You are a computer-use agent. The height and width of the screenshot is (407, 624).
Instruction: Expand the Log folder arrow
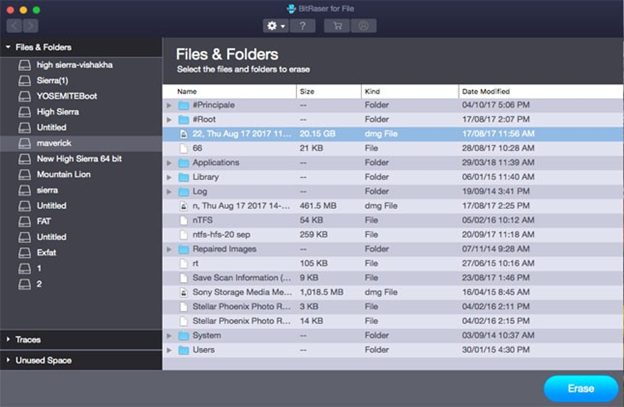[169, 192]
